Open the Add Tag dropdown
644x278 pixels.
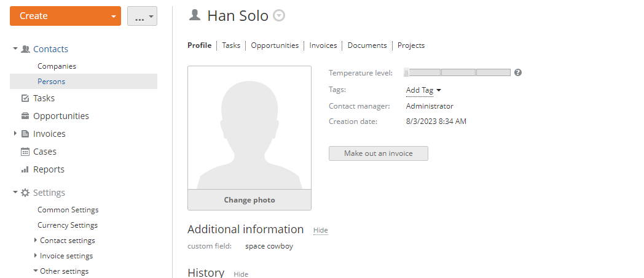pos(423,90)
